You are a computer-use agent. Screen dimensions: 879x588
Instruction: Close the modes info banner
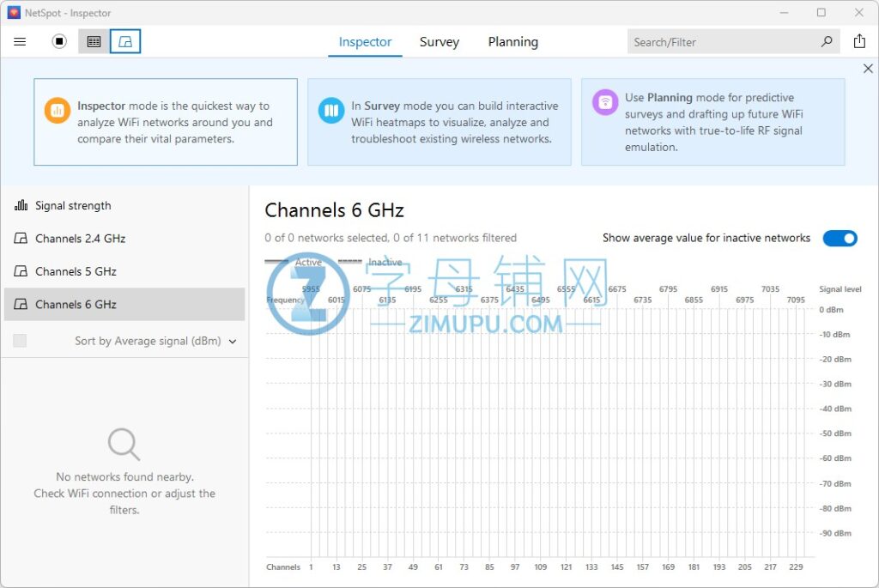tap(868, 69)
